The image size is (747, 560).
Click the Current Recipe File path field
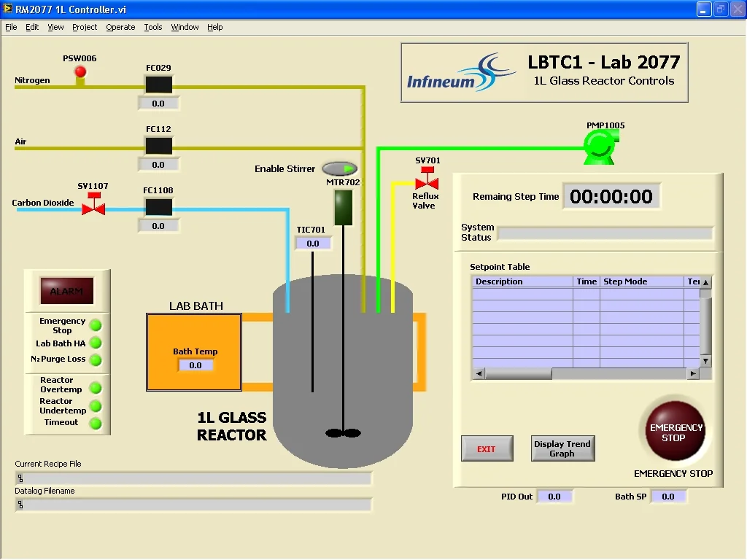click(193, 478)
